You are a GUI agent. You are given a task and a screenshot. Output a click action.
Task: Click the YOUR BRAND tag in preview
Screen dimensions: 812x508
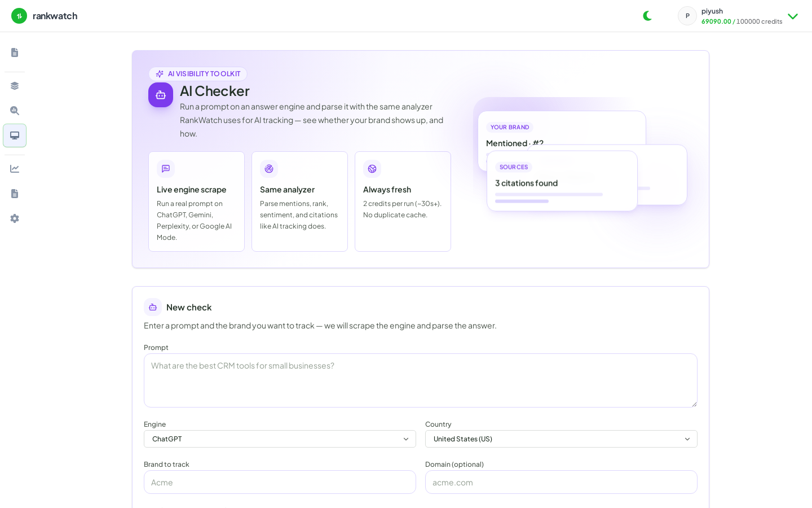click(x=510, y=128)
